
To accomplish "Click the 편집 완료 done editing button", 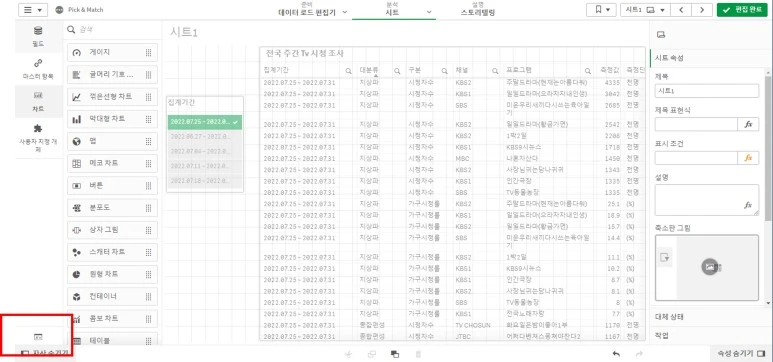I will coord(742,10).
